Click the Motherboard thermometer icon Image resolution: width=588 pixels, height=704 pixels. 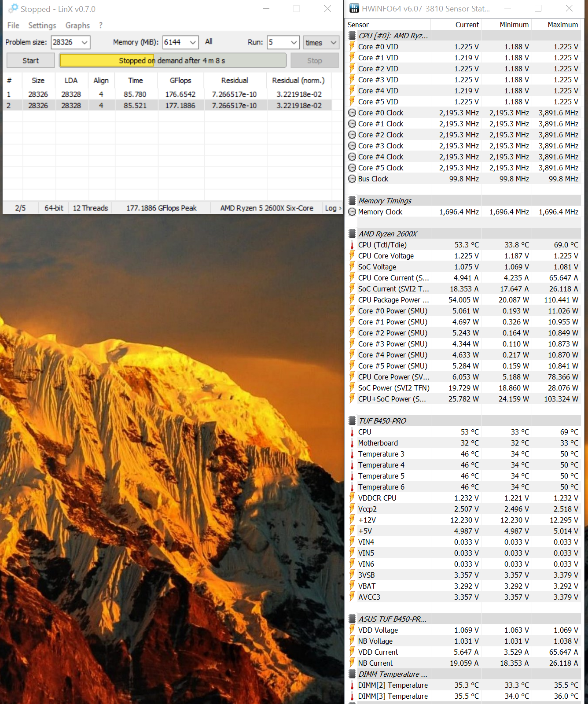click(x=352, y=443)
